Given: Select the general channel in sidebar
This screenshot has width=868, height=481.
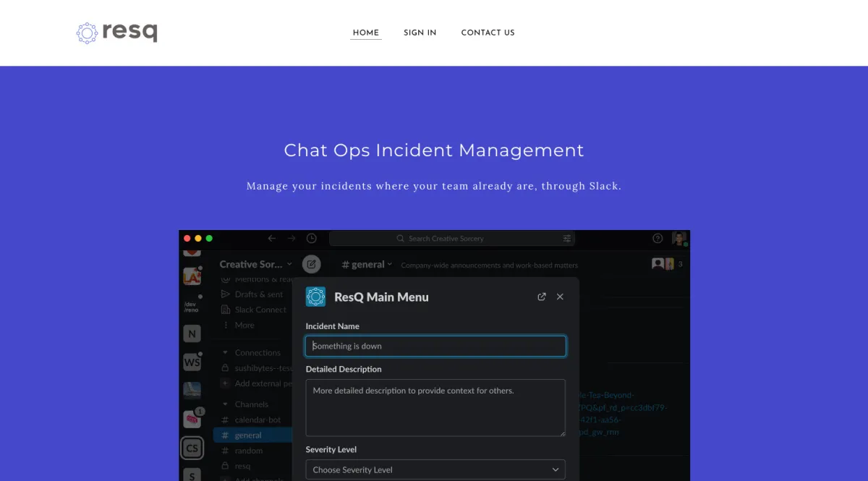Looking at the screenshot, I should pos(252,435).
